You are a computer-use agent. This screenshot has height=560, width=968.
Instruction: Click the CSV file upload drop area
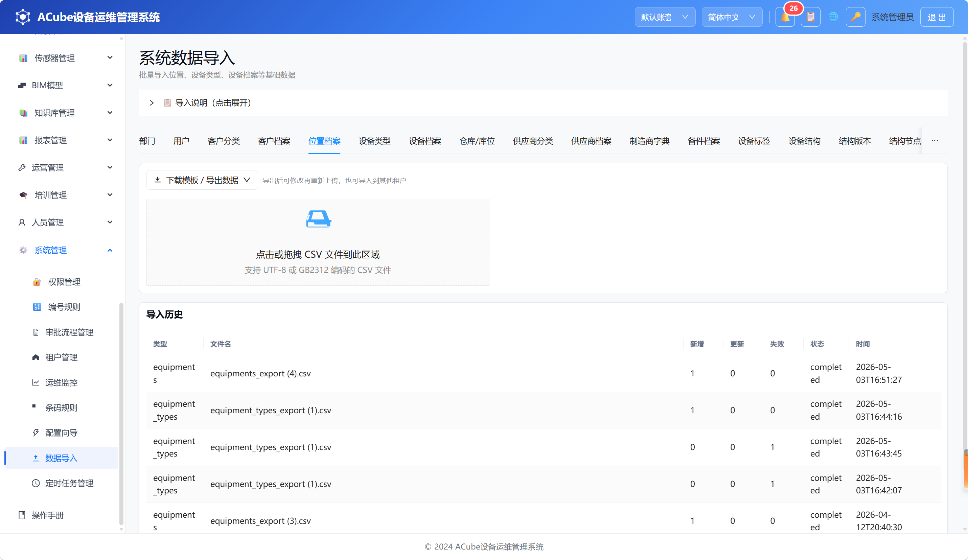point(318,242)
